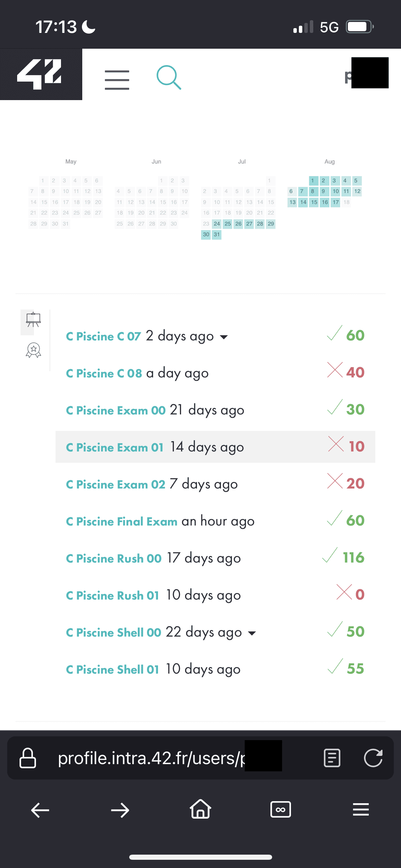Tap the profile.intra.42.fr address field
The image size is (401, 868).
(151, 758)
